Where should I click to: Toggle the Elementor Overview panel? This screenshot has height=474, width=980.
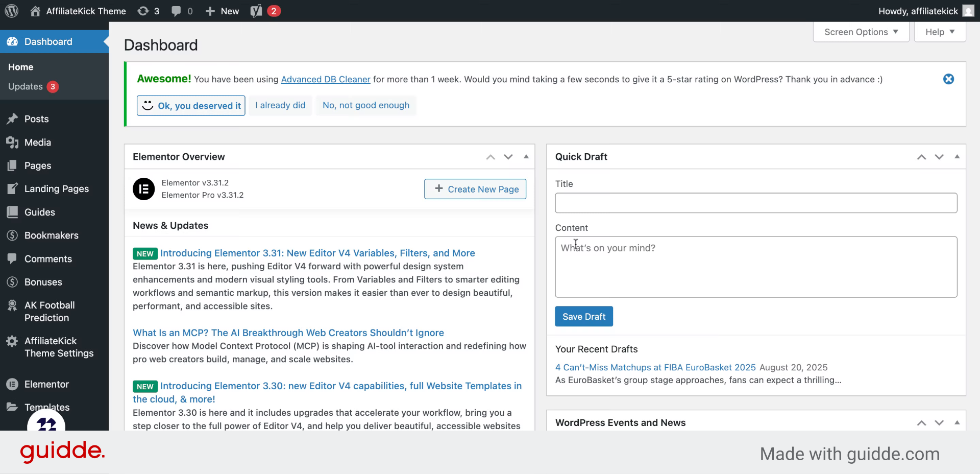click(526, 157)
